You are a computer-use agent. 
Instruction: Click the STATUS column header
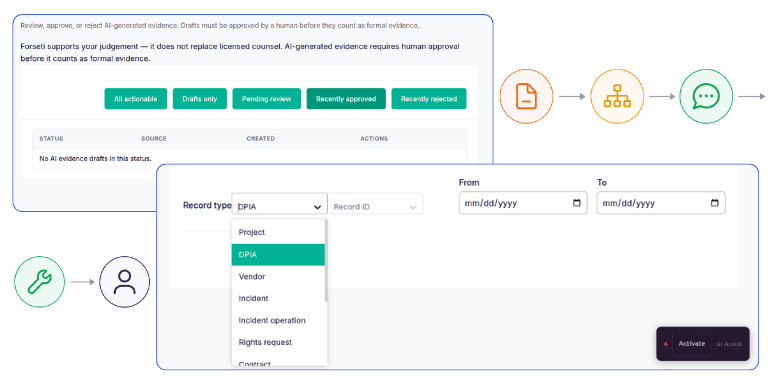point(51,139)
